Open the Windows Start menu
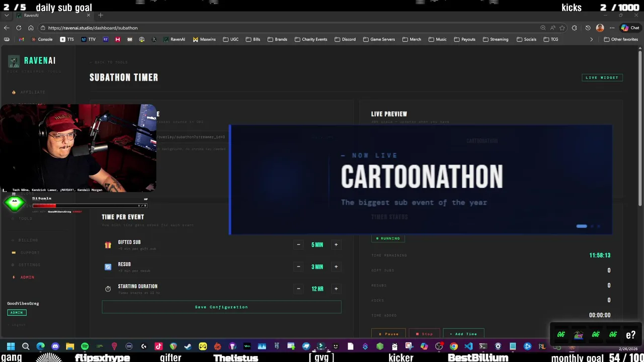This screenshot has width=644, height=362. point(11,346)
